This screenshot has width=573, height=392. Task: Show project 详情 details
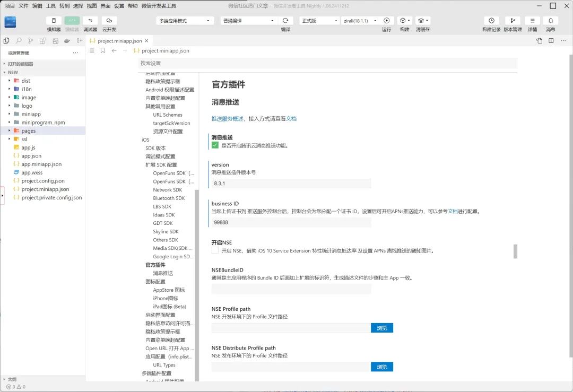point(533,21)
